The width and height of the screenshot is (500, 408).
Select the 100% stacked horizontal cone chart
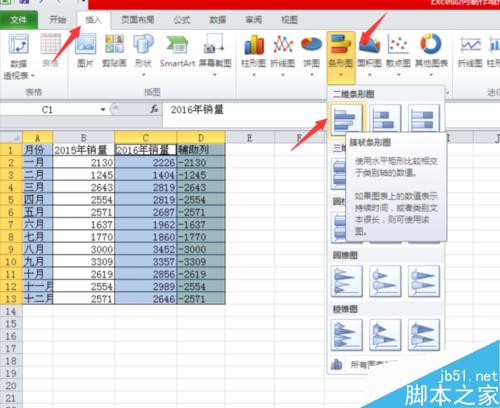pos(424,281)
